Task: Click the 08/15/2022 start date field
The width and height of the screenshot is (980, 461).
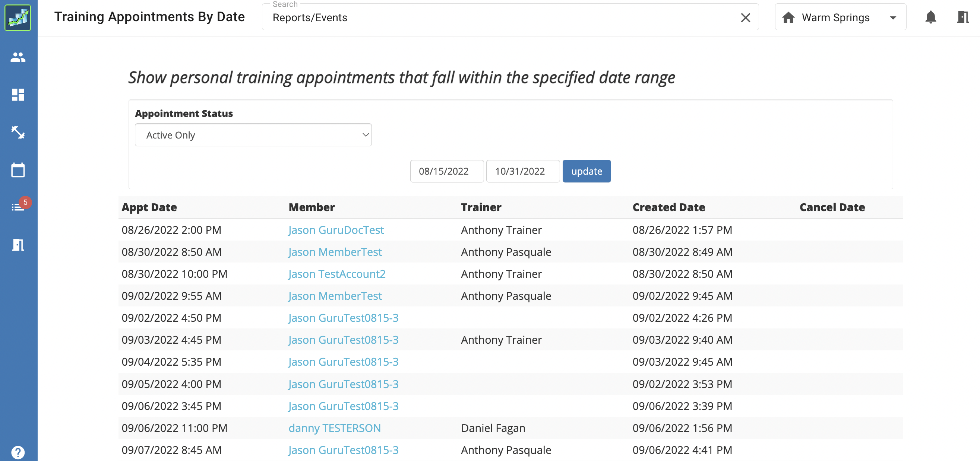Action: pyautogui.click(x=447, y=171)
